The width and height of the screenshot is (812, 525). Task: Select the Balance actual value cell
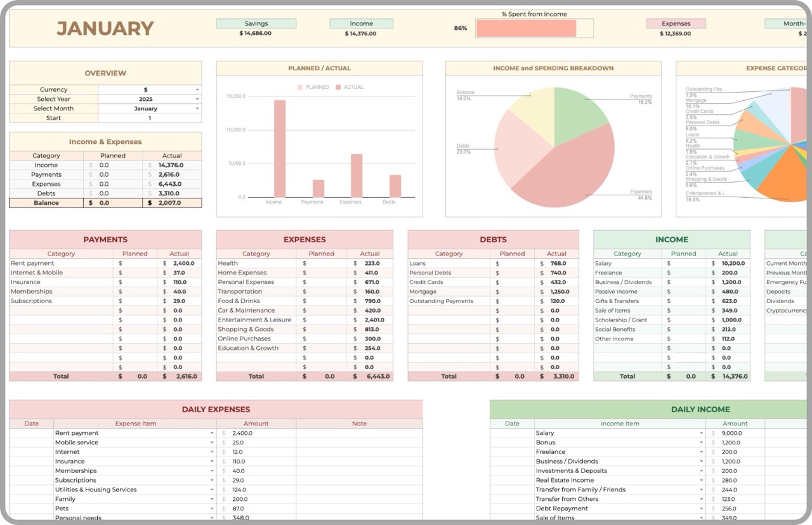(172, 202)
